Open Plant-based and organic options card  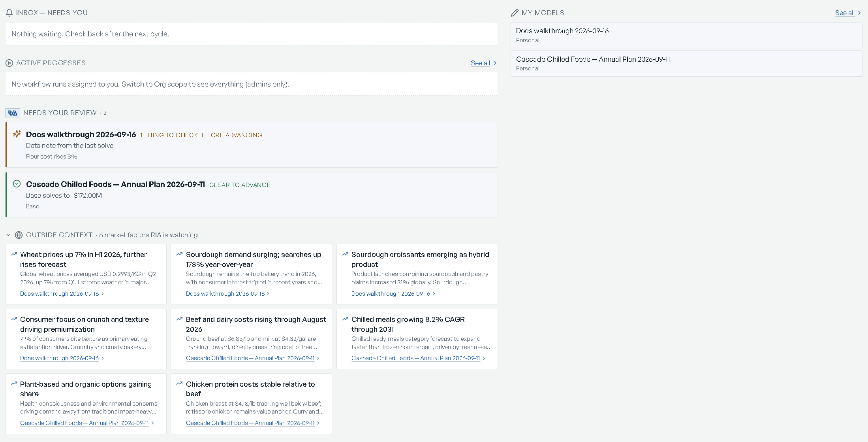pos(86,404)
